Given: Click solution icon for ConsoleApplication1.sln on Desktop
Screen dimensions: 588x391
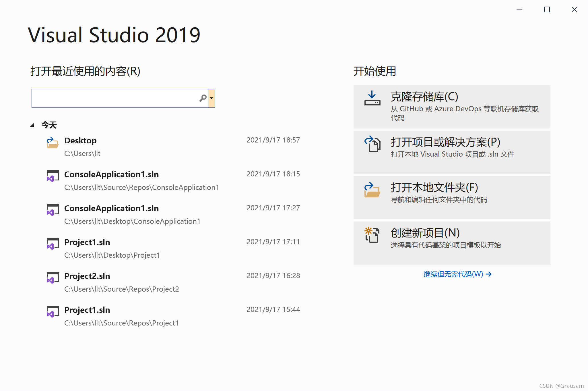Looking at the screenshot, I should [x=53, y=210].
